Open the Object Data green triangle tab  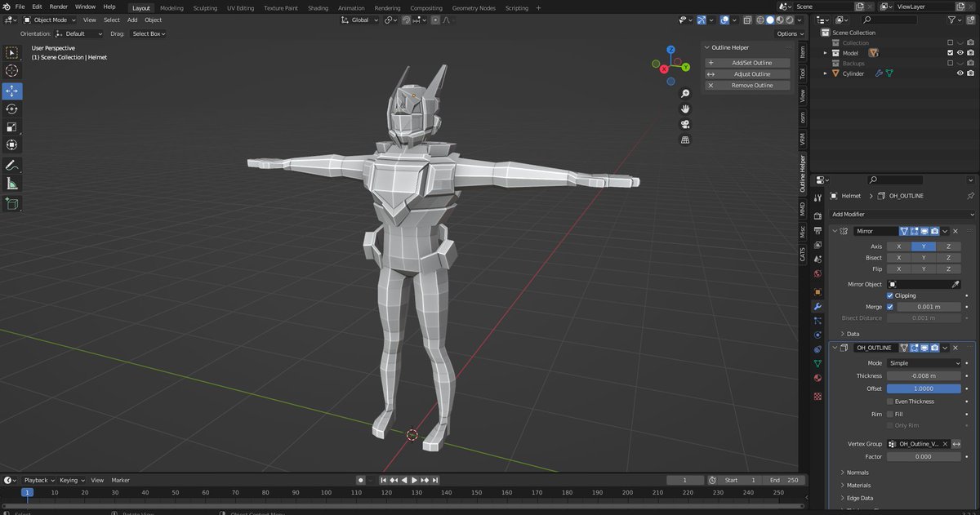pyautogui.click(x=817, y=364)
